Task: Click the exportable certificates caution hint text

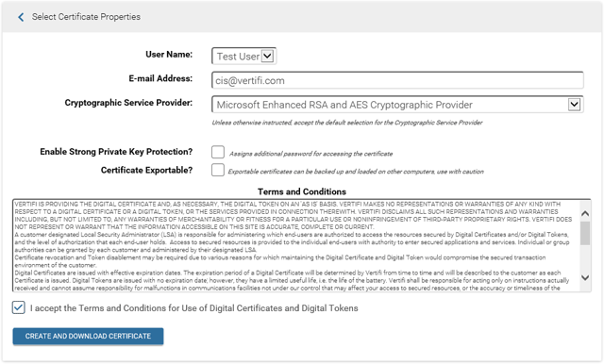Action: pyautogui.click(x=356, y=172)
